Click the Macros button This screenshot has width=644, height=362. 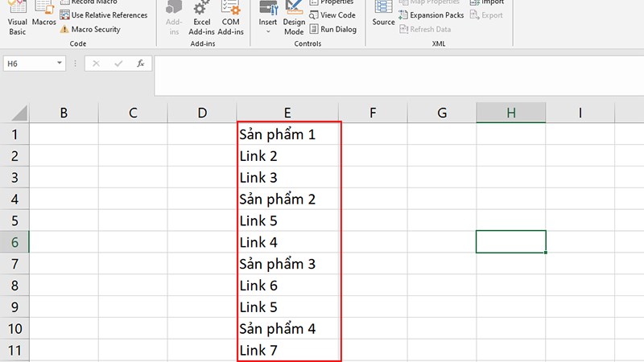coord(44,16)
